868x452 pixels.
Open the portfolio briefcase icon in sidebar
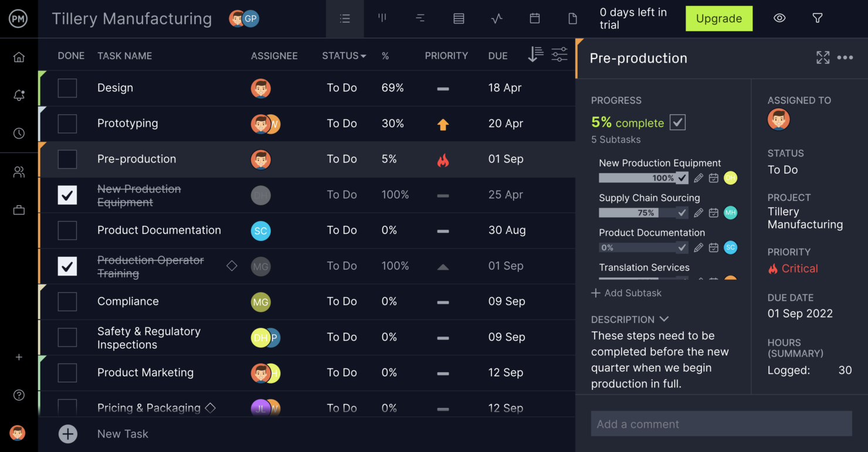tap(19, 210)
